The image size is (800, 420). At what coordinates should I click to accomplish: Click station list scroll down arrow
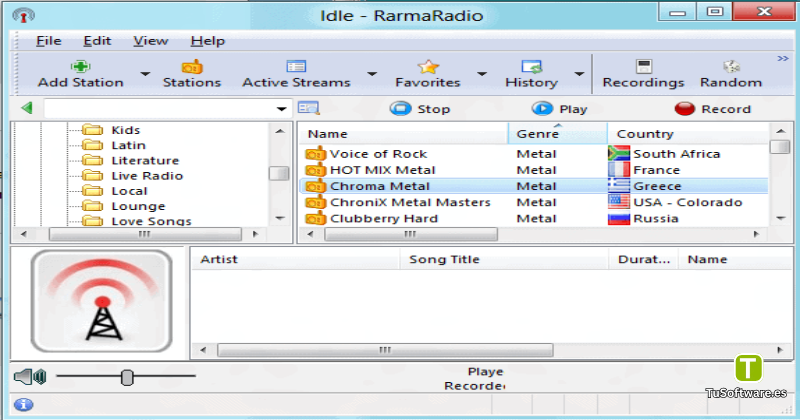coord(781,218)
